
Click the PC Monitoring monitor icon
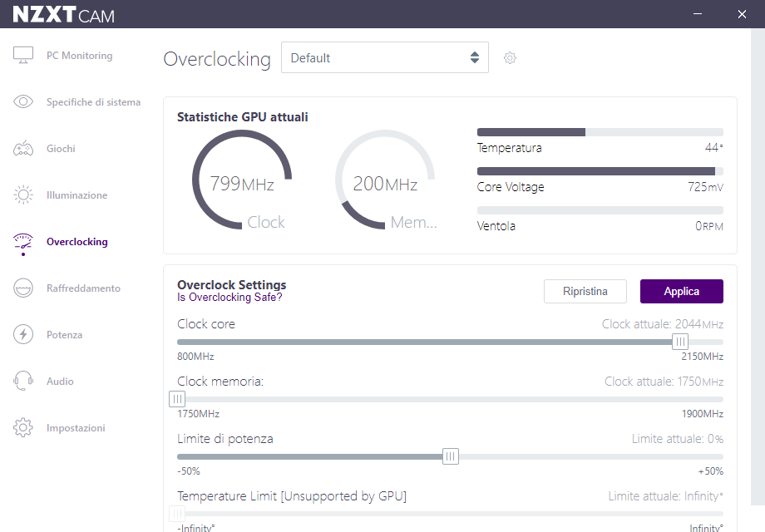pyautogui.click(x=23, y=56)
